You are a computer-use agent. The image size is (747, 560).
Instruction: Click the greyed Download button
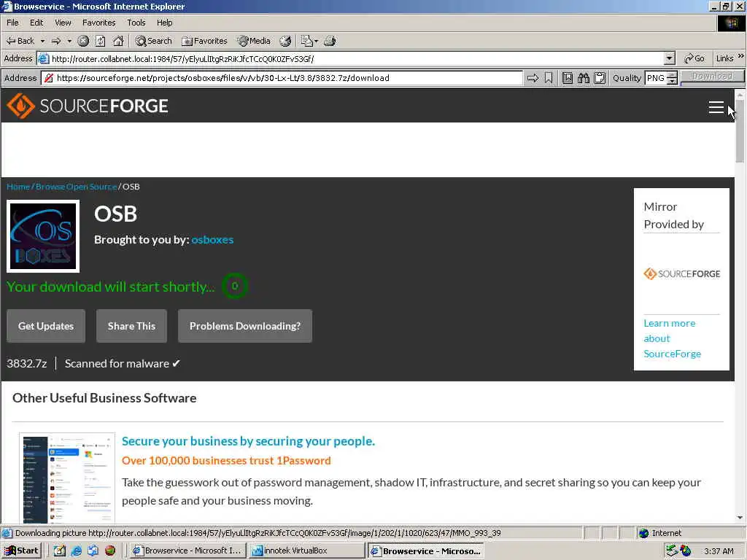pyautogui.click(x=712, y=76)
